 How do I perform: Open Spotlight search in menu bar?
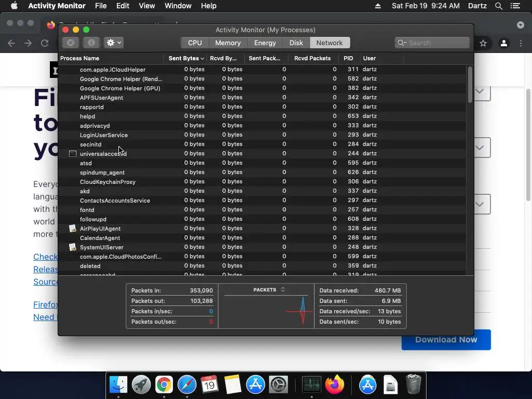(x=499, y=6)
